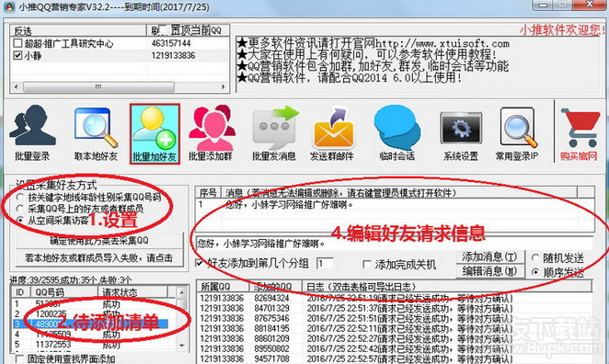Select log row with QQ 82694324
609x364 pixels.
[395, 298]
